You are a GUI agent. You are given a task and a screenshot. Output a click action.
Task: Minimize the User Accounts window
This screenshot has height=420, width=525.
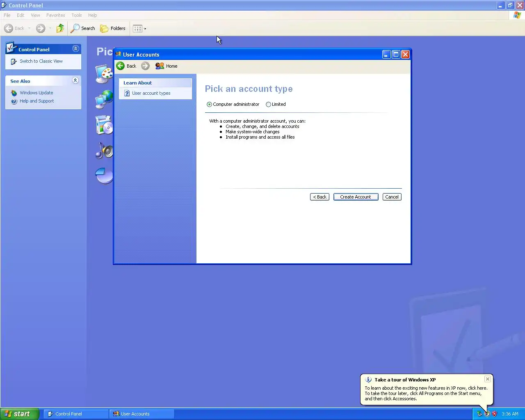(x=386, y=55)
